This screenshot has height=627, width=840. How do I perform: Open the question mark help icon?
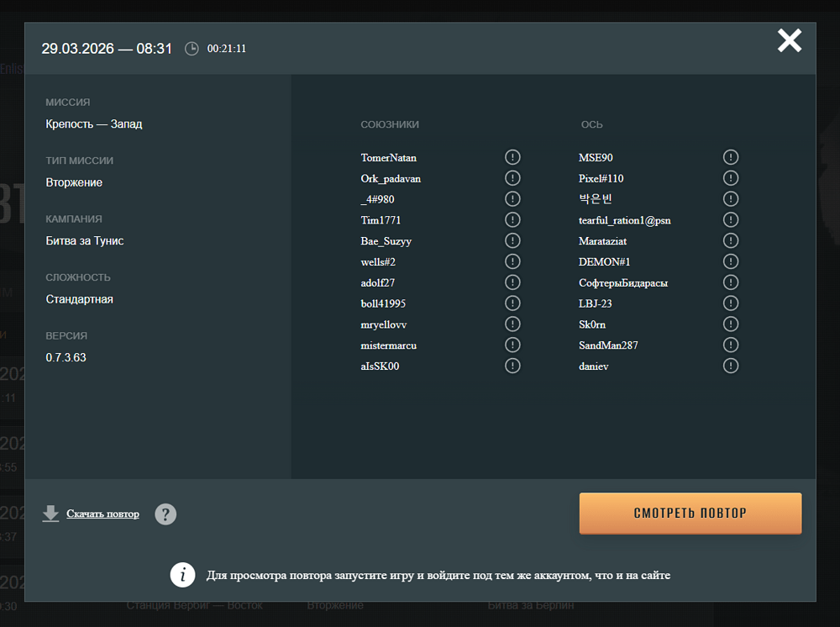165,514
